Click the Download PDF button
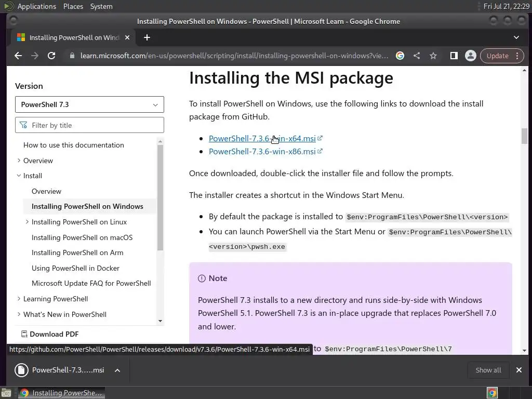The height and width of the screenshot is (399, 532). 50,334
